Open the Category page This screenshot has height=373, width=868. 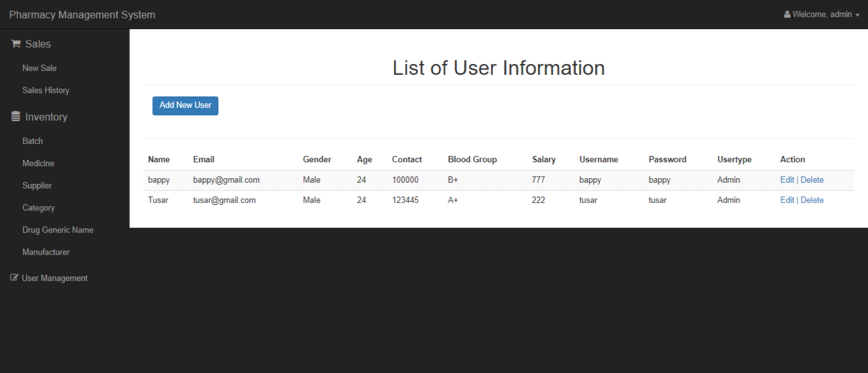38,207
